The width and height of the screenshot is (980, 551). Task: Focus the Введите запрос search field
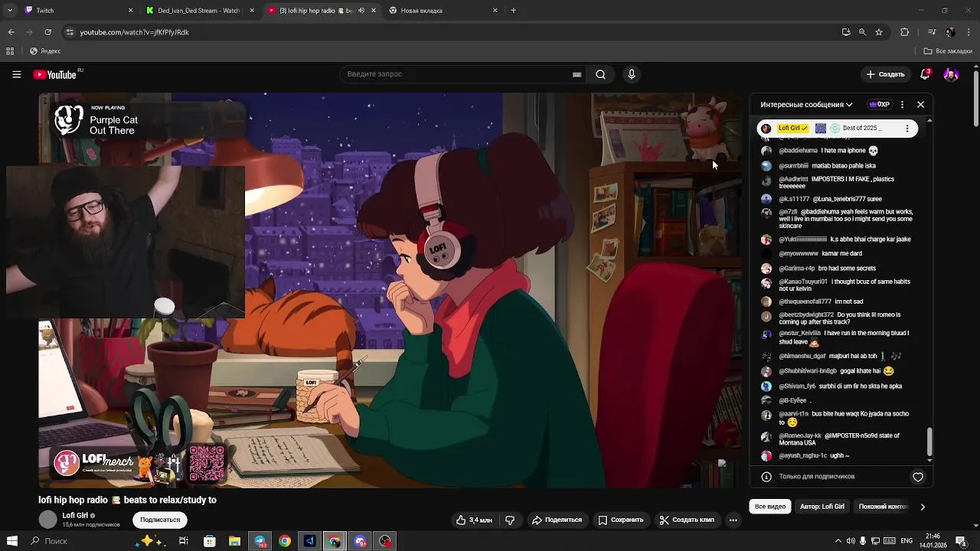(x=458, y=74)
